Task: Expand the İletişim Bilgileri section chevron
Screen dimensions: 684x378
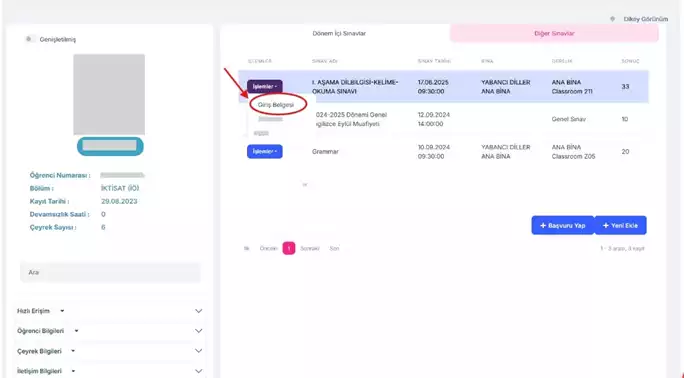Action: [x=198, y=371]
